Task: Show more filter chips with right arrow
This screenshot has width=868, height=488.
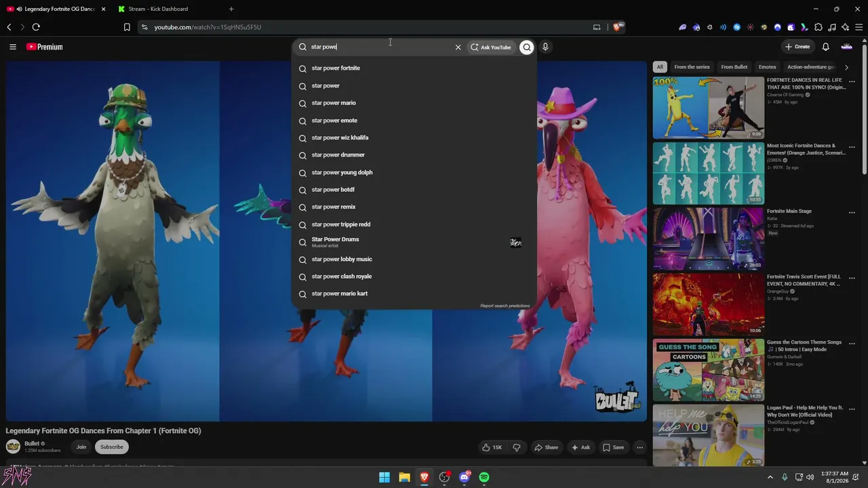Action: (846, 67)
